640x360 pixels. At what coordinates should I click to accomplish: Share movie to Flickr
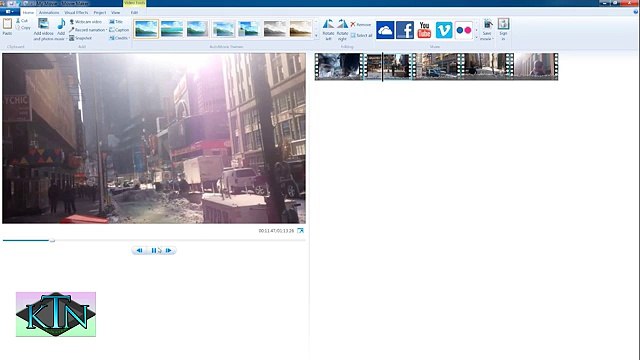pyautogui.click(x=464, y=30)
